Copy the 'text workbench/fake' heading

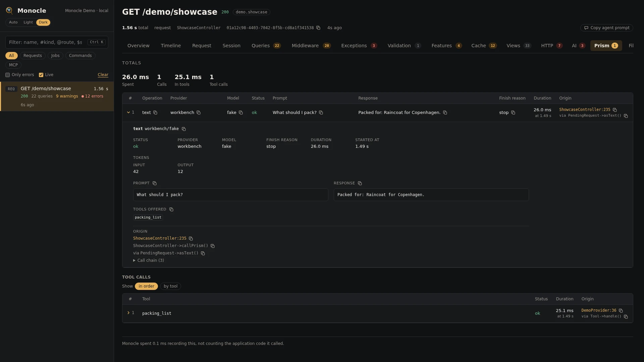pyautogui.click(x=184, y=129)
